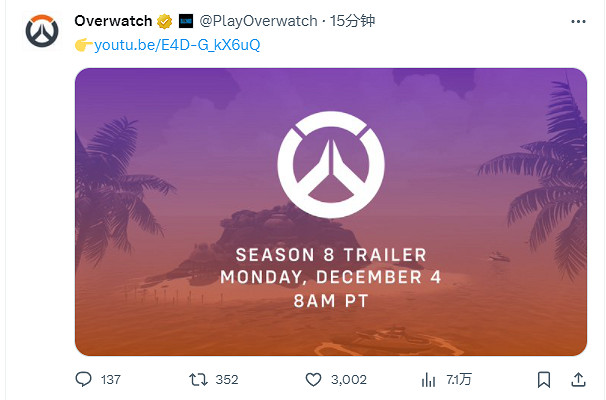Click the 352 reposts count
The image size is (606, 400).
(227, 380)
